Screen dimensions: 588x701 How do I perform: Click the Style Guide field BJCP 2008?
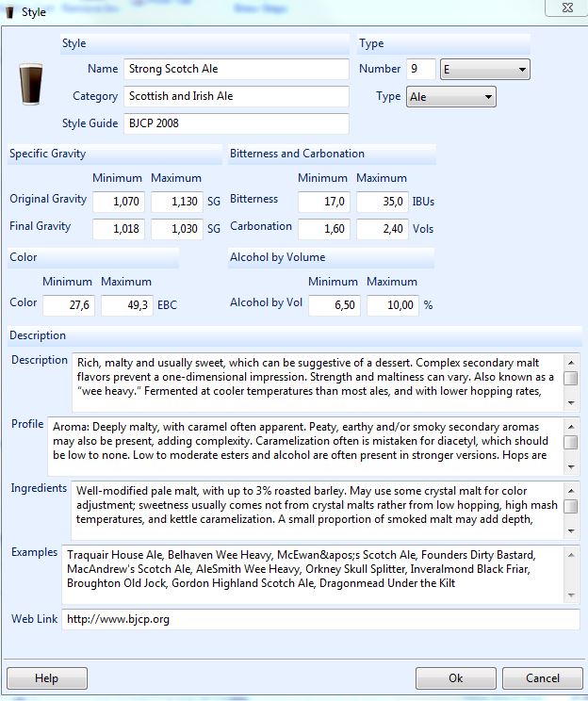pos(237,123)
